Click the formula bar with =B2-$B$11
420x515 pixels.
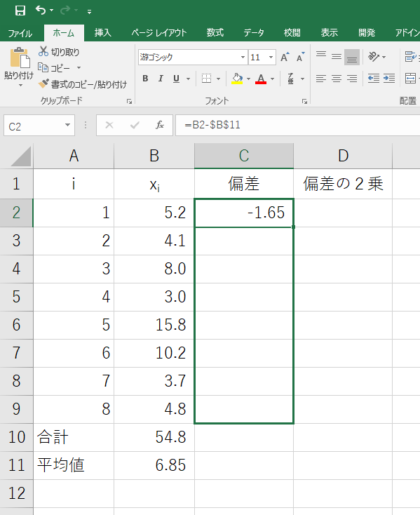click(298, 125)
